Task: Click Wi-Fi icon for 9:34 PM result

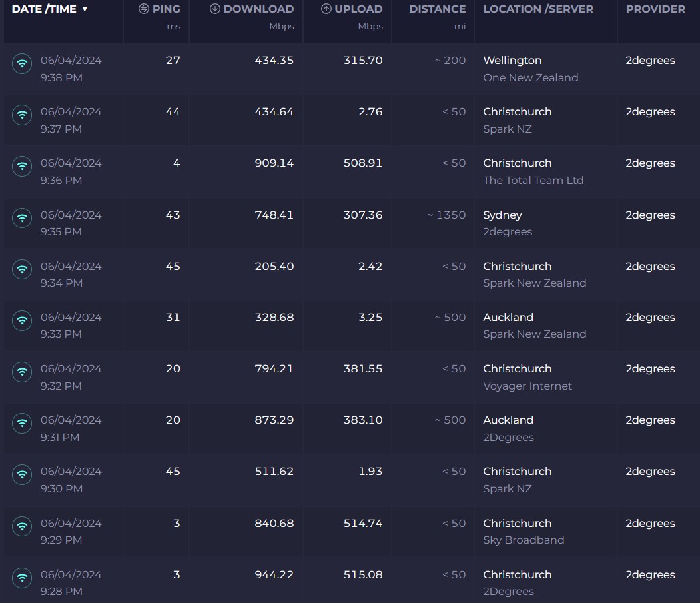Action: point(22,269)
